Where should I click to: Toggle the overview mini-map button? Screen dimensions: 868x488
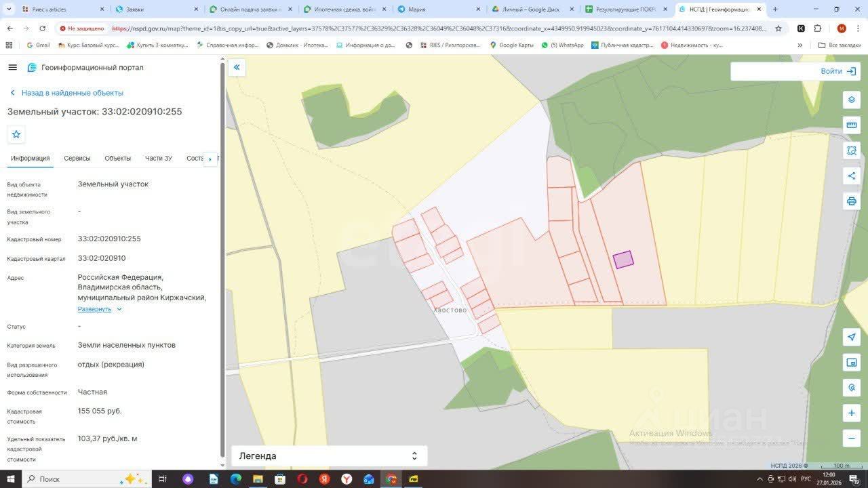click(x=852, y=363)
